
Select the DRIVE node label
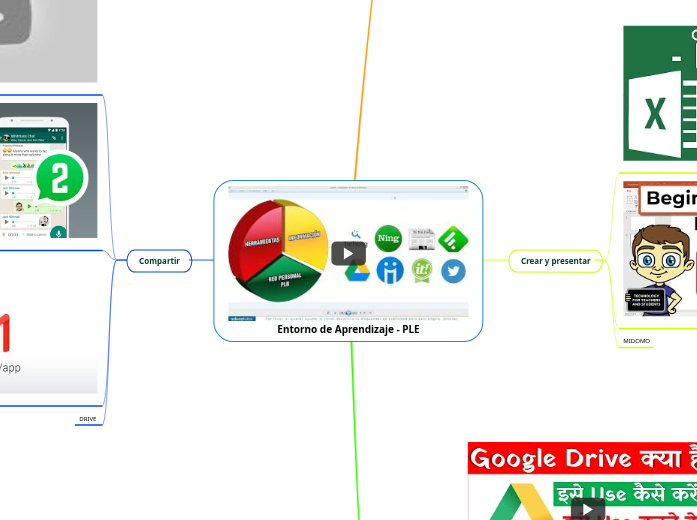click(88, 419)
